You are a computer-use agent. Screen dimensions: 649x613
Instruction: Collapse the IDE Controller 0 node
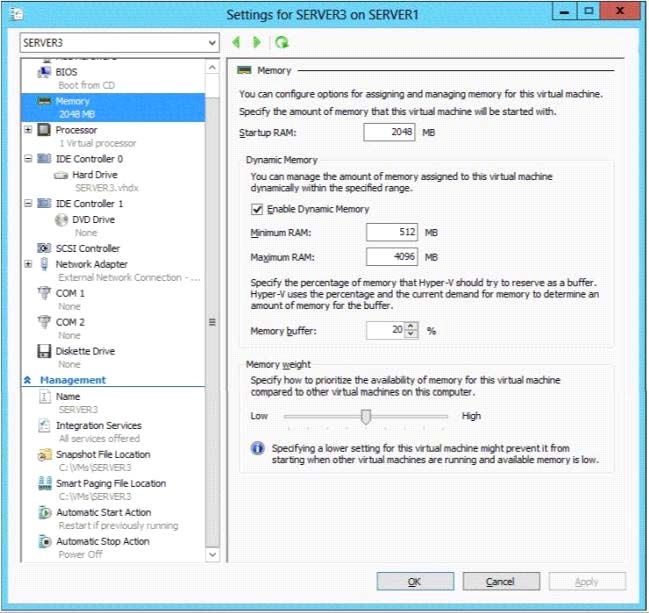(x=28, y=159)
